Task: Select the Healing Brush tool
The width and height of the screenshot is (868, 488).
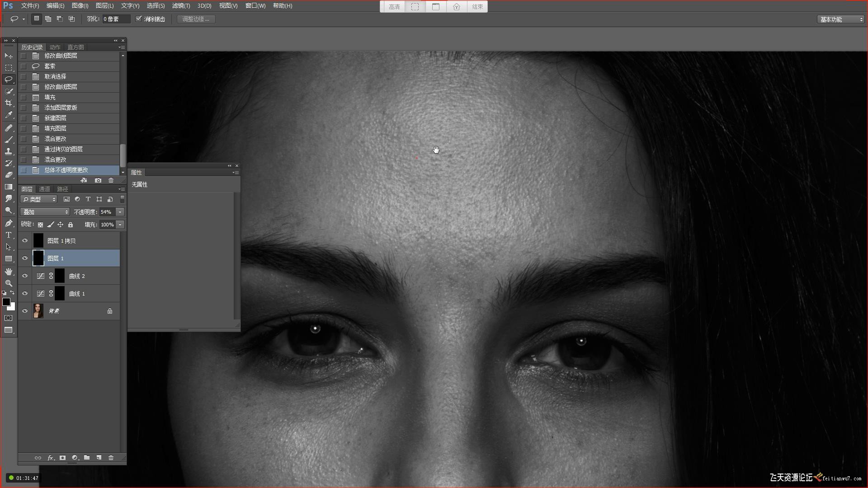Action: point(9,128)
